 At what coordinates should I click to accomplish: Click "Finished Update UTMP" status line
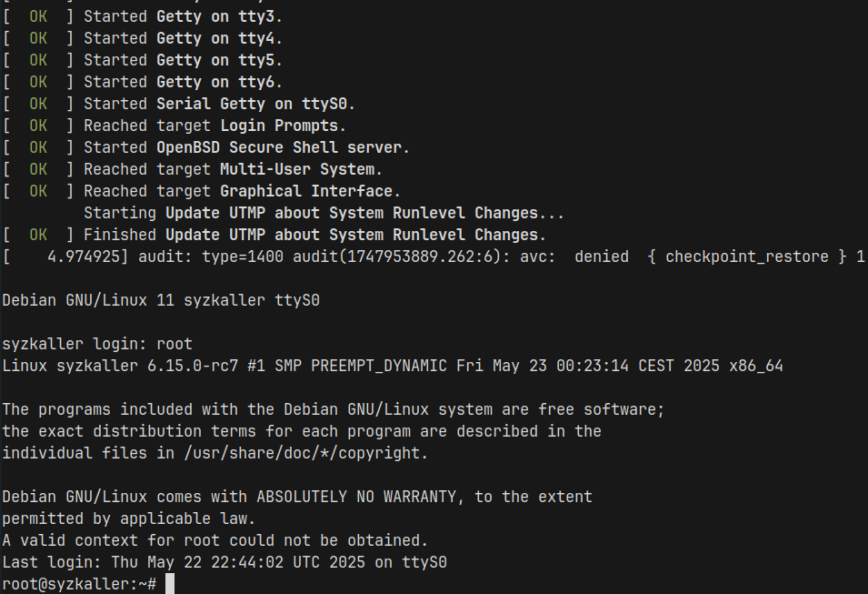[314, 235]
